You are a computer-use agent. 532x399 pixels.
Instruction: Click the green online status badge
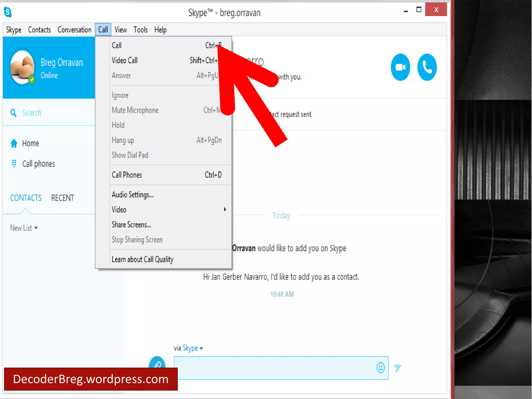point(32,79)
